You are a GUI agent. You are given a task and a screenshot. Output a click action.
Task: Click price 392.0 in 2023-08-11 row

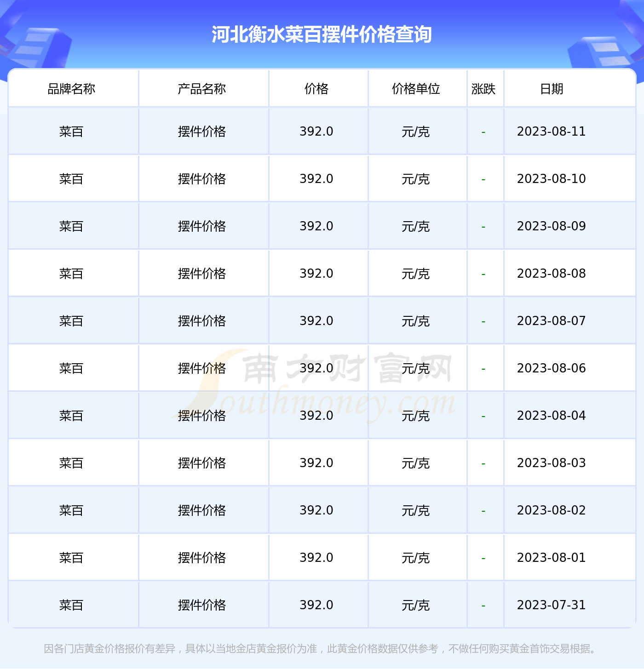point(316,132)
